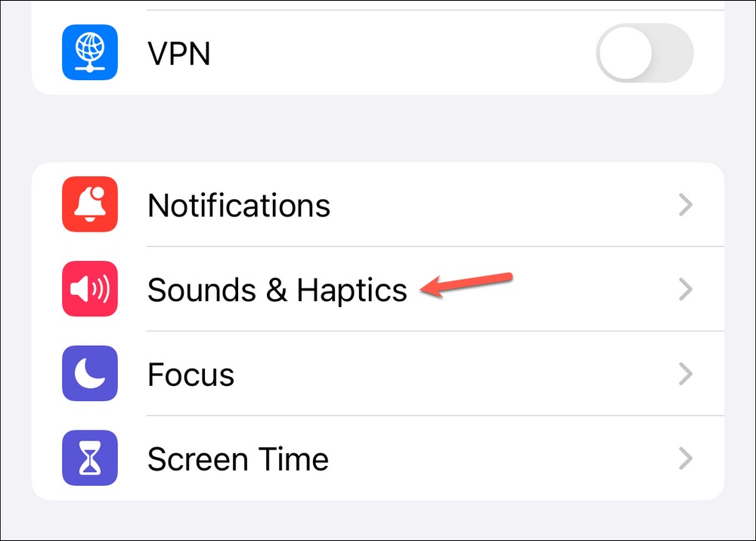Tap the VPN text label
The image size is (756, 541).
click(x=179, y=53)
